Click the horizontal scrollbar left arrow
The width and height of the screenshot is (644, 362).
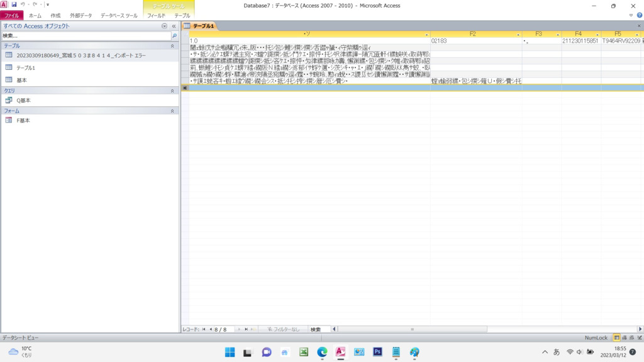[x=334, y=329]
